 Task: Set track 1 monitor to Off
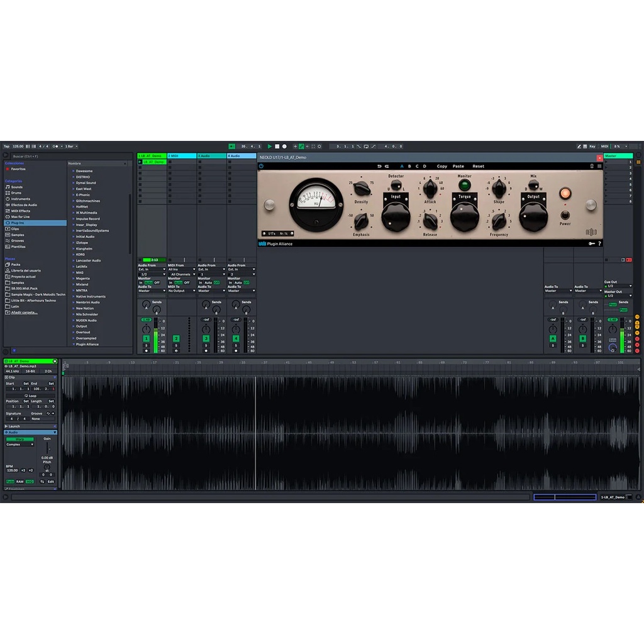pos(157,282)
